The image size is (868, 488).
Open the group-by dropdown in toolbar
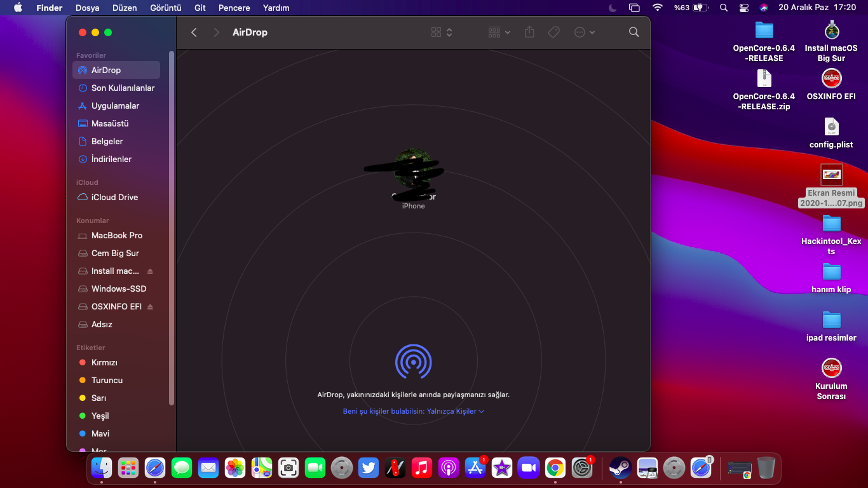tap(499, 32)
